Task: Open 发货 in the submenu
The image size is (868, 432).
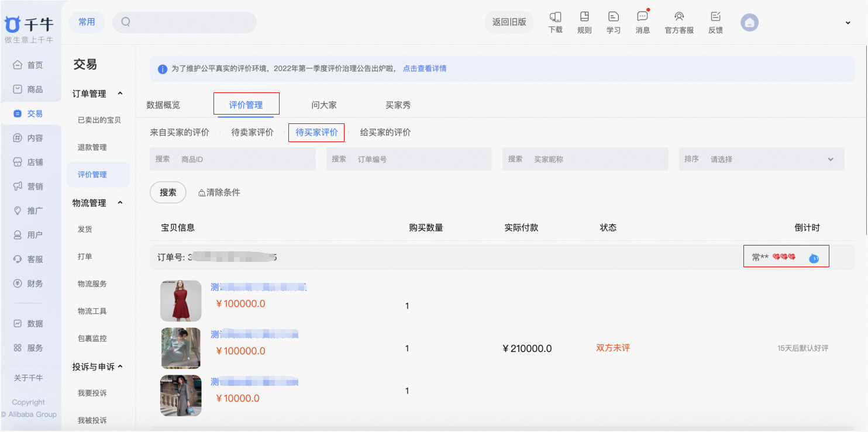Action: click(85, 229)
